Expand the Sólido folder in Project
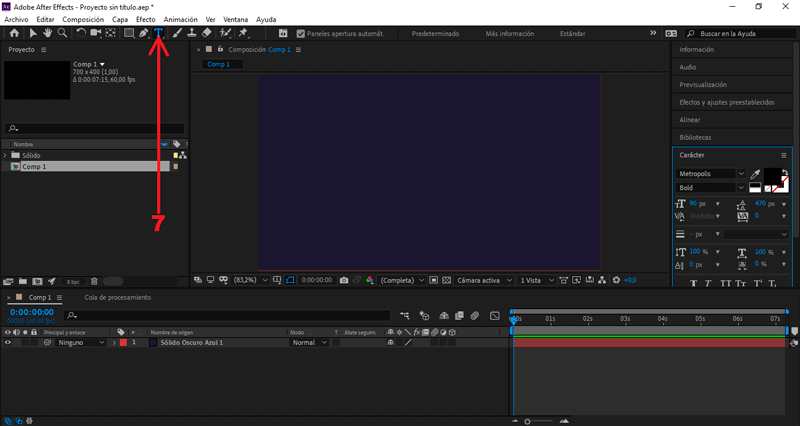Viewport: 800px width, 426px height. pyautogui.click(x=6, y=156)
